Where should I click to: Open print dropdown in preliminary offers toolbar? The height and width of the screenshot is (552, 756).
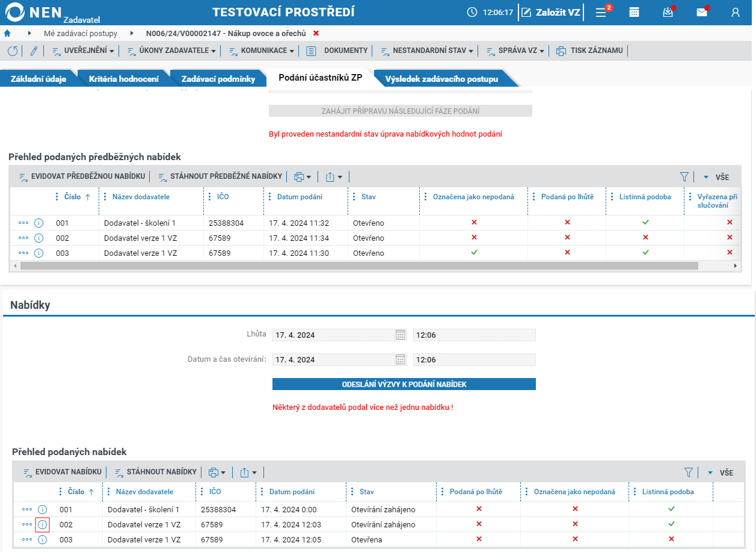click(x=303, y=177)
